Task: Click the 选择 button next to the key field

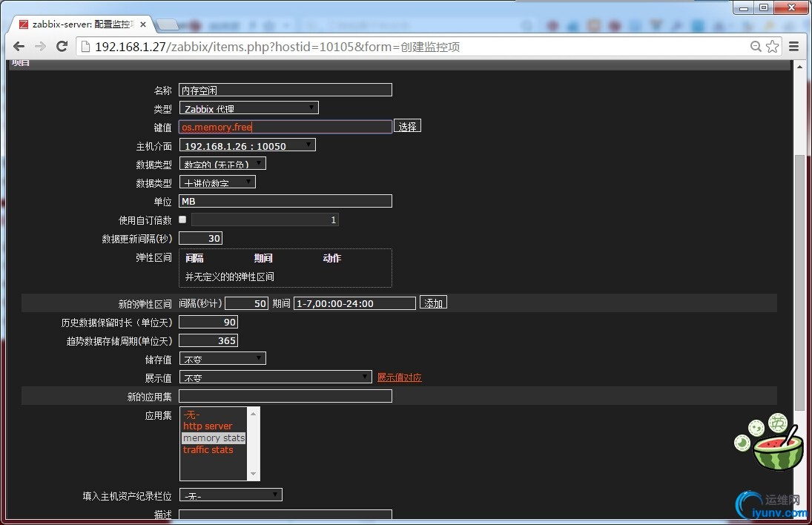Action: click(408, 126)
